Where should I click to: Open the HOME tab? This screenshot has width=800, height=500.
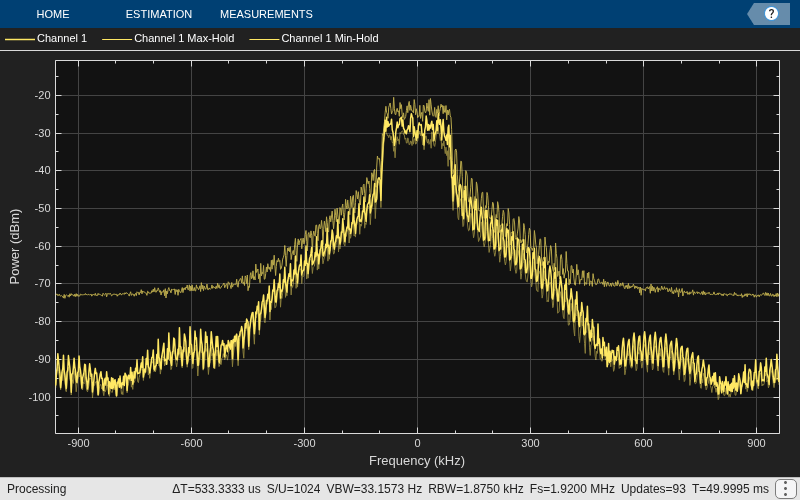pos(53,14)
